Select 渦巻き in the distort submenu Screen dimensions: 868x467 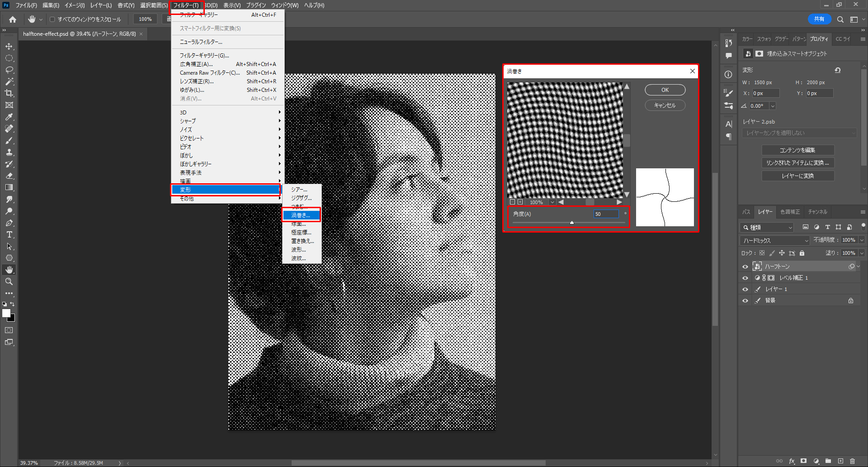301,215
